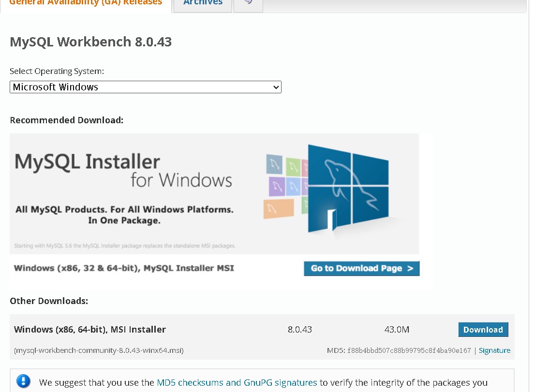Open the Select Operating System dropdown
This screenshot has width=535, height=392.
pyautogui.click(x=145, y=87)
